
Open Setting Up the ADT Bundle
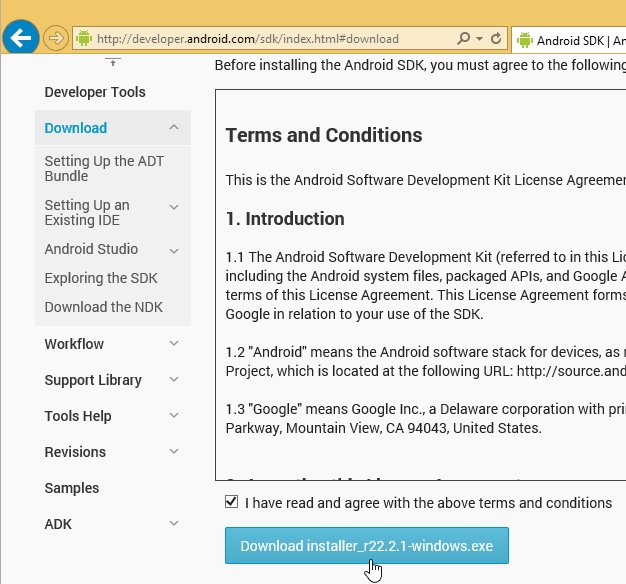click(x=104, y=168)
